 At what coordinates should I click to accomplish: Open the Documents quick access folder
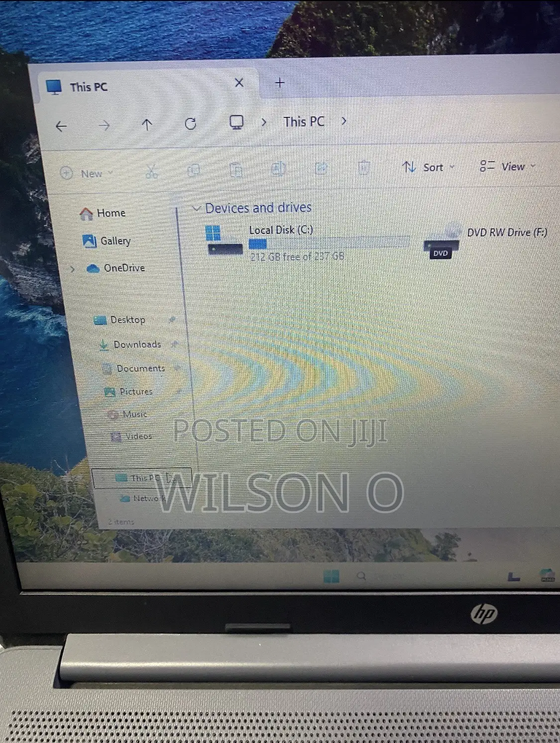tap(133, 368)
